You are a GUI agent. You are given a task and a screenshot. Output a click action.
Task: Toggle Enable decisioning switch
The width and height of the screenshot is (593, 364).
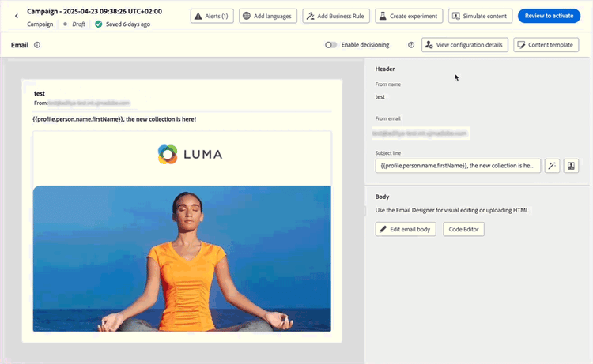pyautogui.click(x=330, y=45)
